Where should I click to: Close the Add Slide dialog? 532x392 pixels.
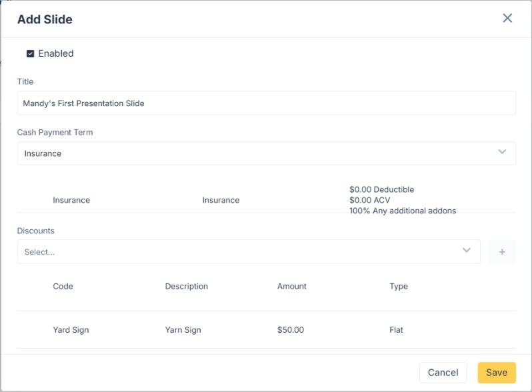(507, 18)
